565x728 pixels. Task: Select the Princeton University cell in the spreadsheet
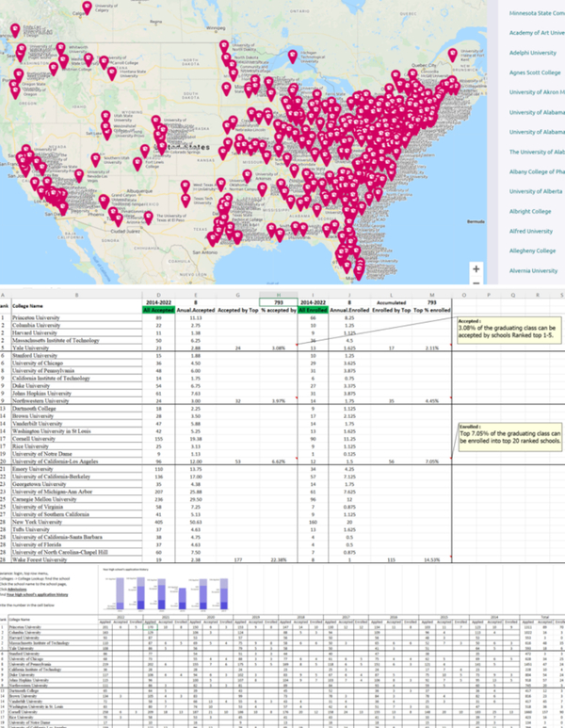point(42,320)
